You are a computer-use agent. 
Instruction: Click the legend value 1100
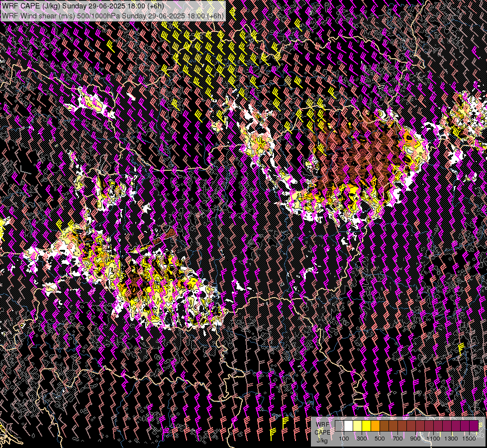coord(433,439)
